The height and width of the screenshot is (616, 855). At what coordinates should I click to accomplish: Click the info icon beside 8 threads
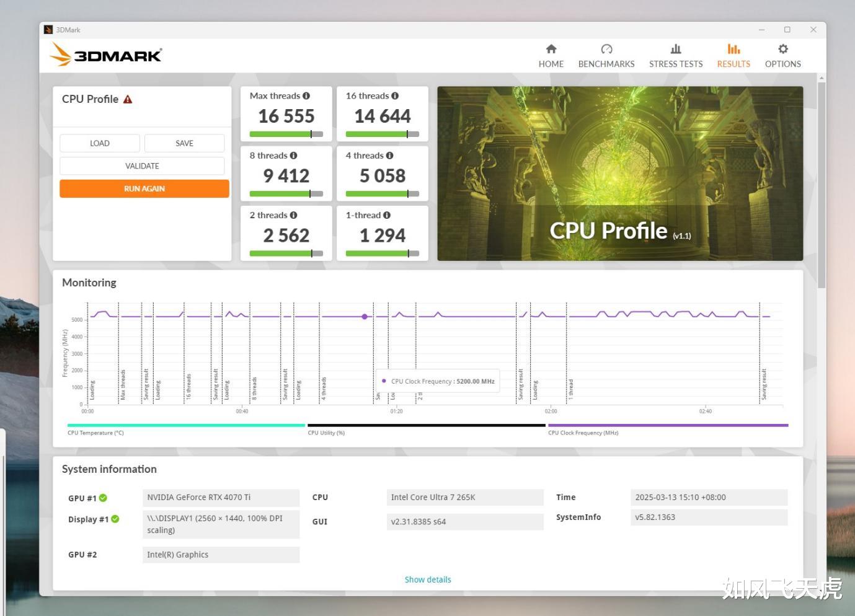click(293, 156)
